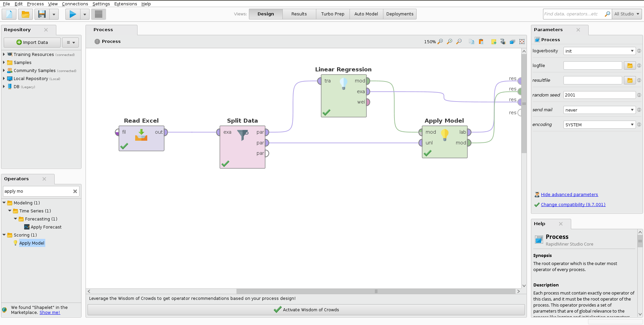644x325 pixels.
Task: Collapse the Scoring folder in Operators
Action: pos(4,235)
